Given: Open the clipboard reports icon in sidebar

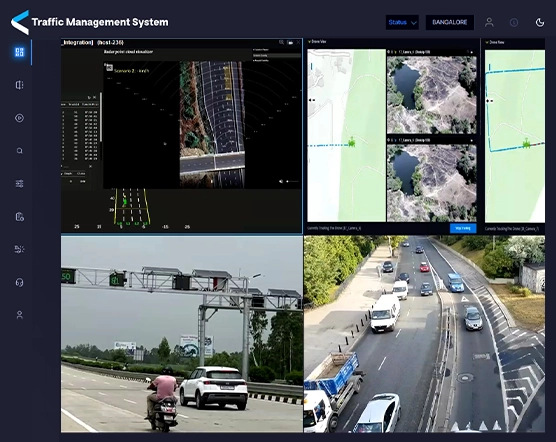Looking at the screenshot, I should coord(20,217).
